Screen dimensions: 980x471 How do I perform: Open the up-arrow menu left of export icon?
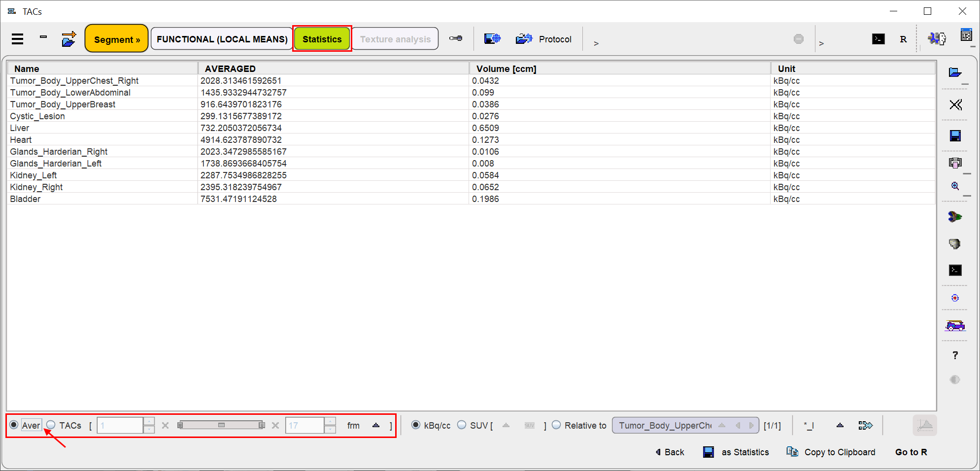point(840,425)
